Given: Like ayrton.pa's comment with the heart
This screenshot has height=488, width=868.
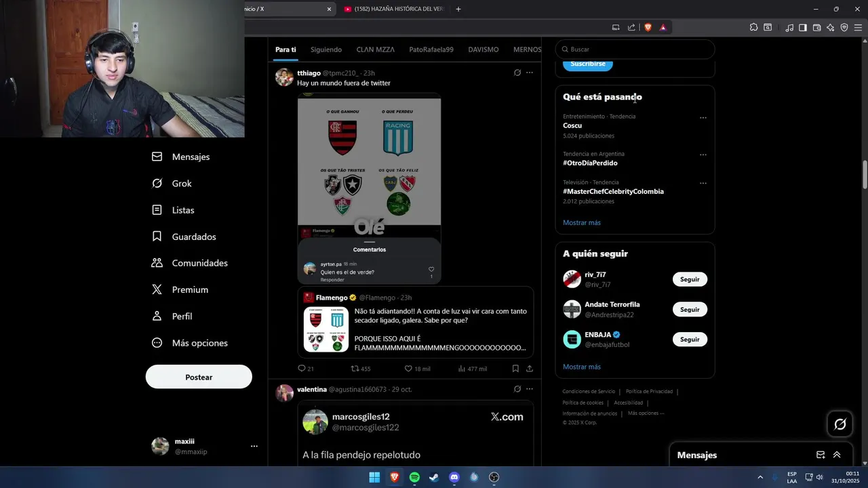Looking at the screenshot, I should tap(431, 269).
